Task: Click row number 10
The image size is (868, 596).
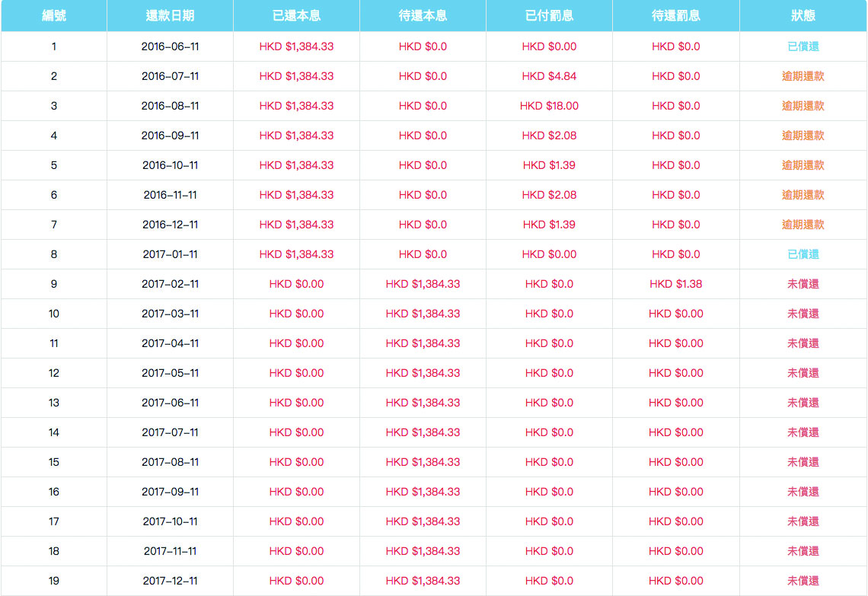Action: [53, 314]
